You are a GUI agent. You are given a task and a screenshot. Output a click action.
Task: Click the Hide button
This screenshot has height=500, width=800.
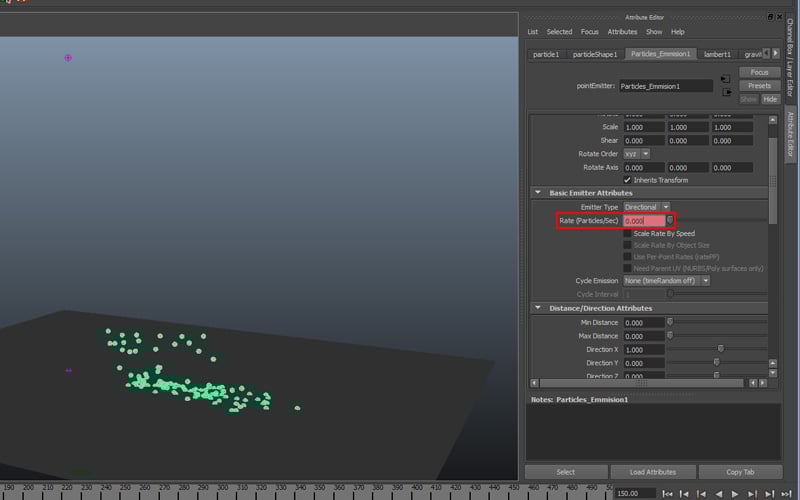point(770,99)
